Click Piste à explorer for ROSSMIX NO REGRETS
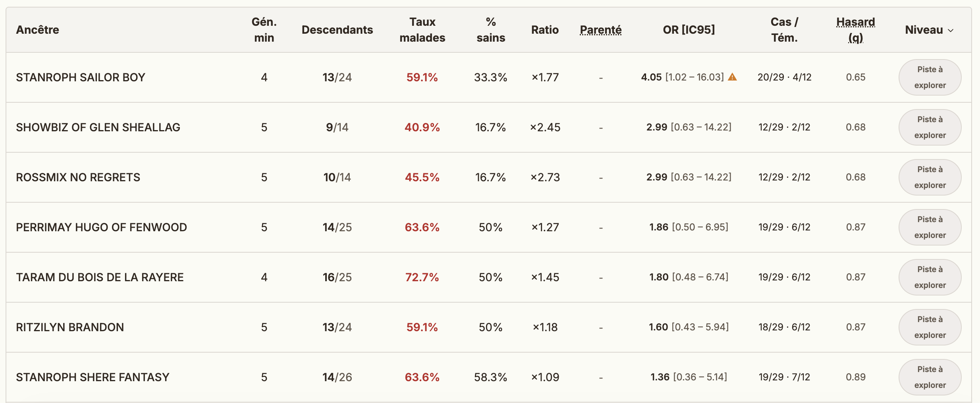Viewport: 980px width, 403px height. pos(930,177)
